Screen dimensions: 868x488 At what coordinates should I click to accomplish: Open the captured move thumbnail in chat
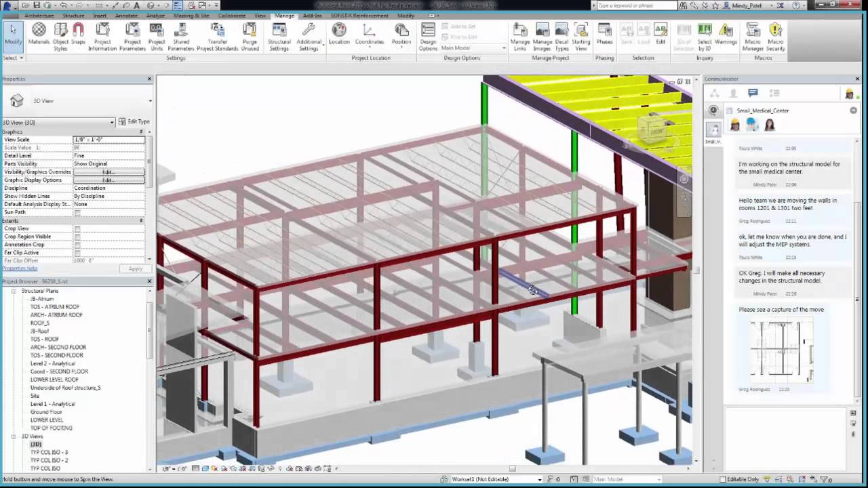point(781,351)
